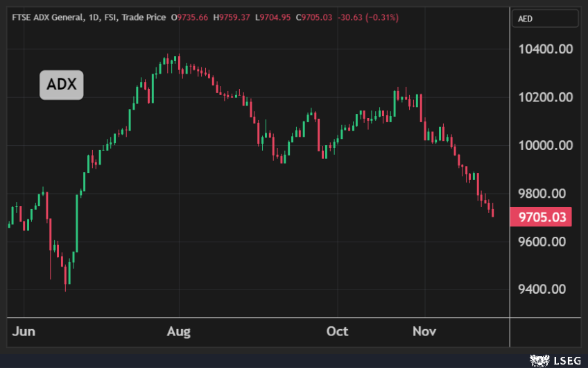Select the Oct marker on time axis
Image resolution: width=588 pixels, height=368 pixels.
pos(337,331)
